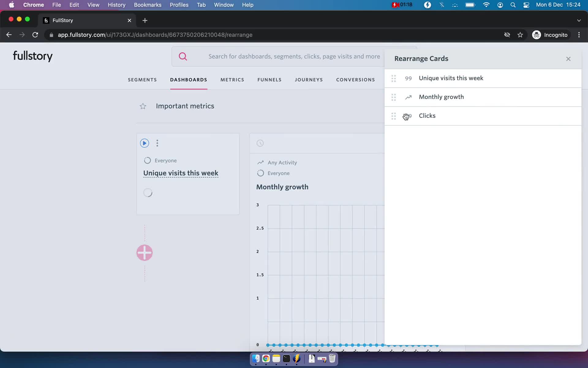Select Unique visits this week in panel

click(x=451, y=78)
